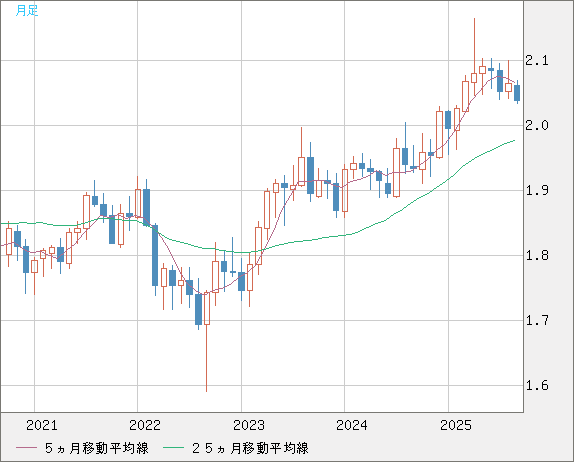This screenshot has width=574, height=462.
Task: Click the purple 5-month average legend line swatch
Action: (x=26, y=448)
